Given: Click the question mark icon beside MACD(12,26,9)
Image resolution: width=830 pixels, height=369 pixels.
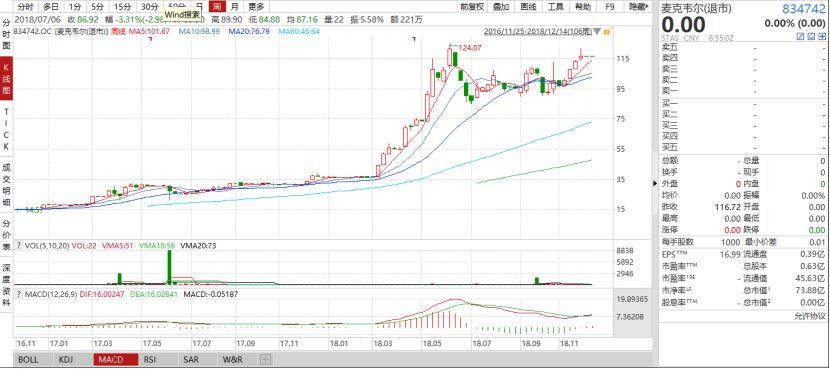Looking at the screenshot, I should (x=19, y=294).
